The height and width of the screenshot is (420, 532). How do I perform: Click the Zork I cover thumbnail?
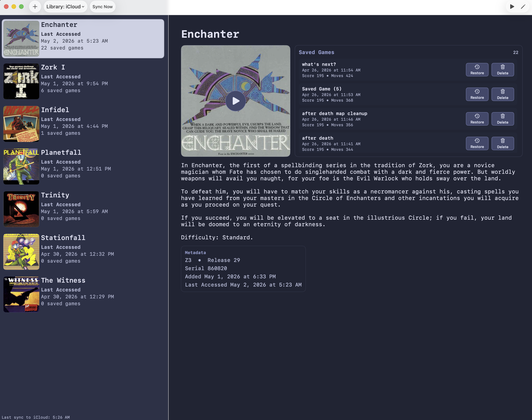21,81
